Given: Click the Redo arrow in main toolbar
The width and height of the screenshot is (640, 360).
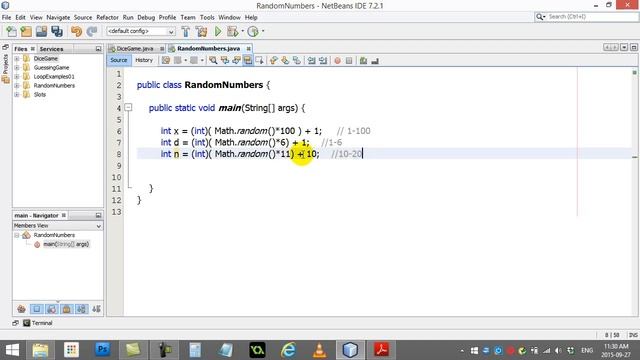Looking at the screenshot, I should (92, 31).
